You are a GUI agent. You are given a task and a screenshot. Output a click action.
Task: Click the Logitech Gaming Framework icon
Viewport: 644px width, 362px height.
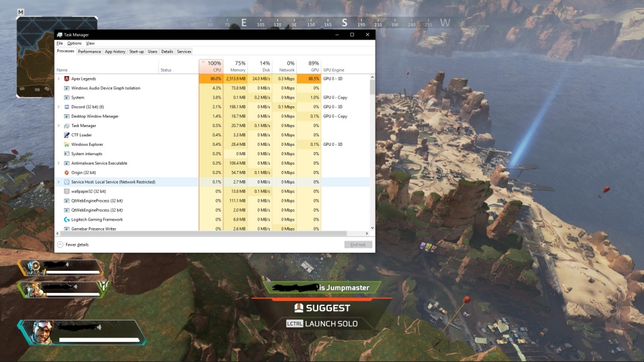67,219
